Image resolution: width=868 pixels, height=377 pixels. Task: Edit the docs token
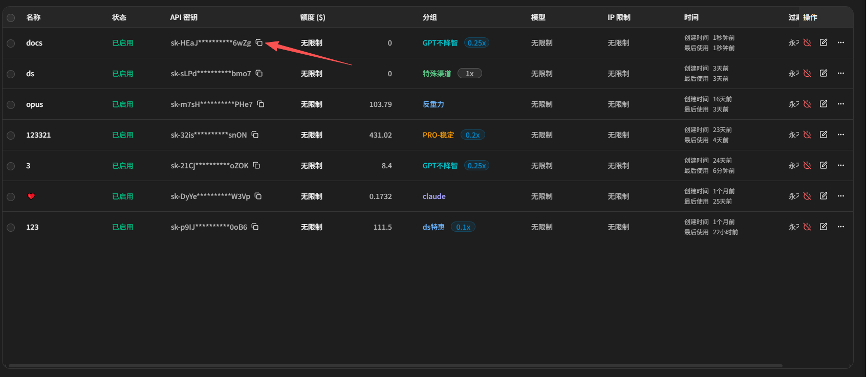[x=823, y=42]
